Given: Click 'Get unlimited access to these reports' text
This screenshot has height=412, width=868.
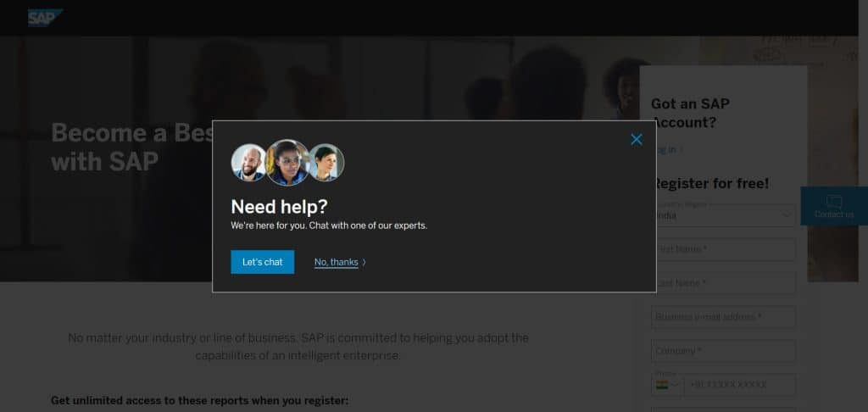Looking at the screenshot, I should pos(200,400).
